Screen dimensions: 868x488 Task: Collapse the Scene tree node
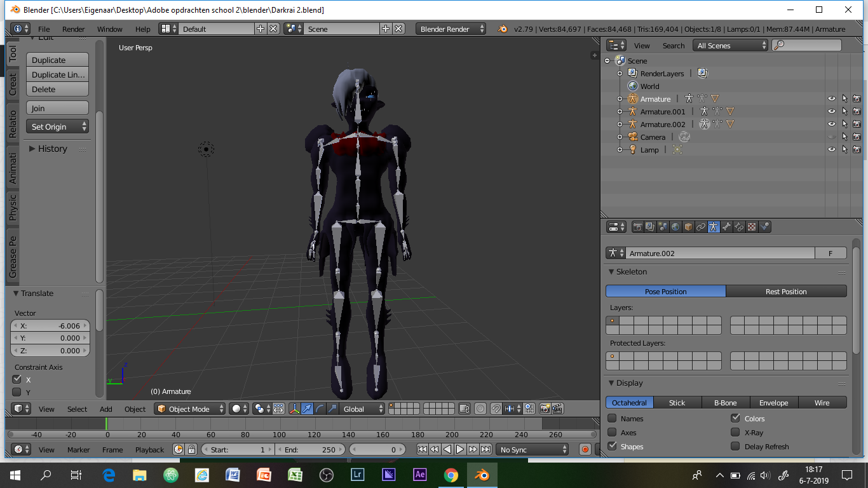[x=607, y=60]
